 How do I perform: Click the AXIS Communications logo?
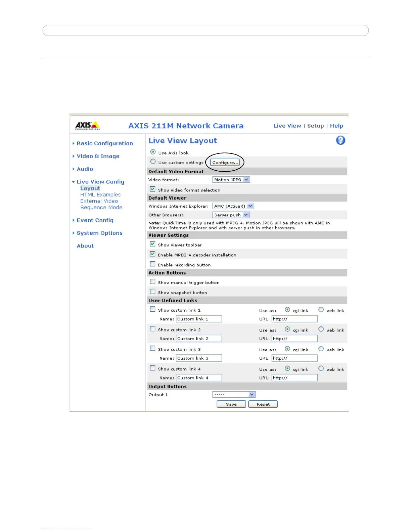click(x=87, y=126)
